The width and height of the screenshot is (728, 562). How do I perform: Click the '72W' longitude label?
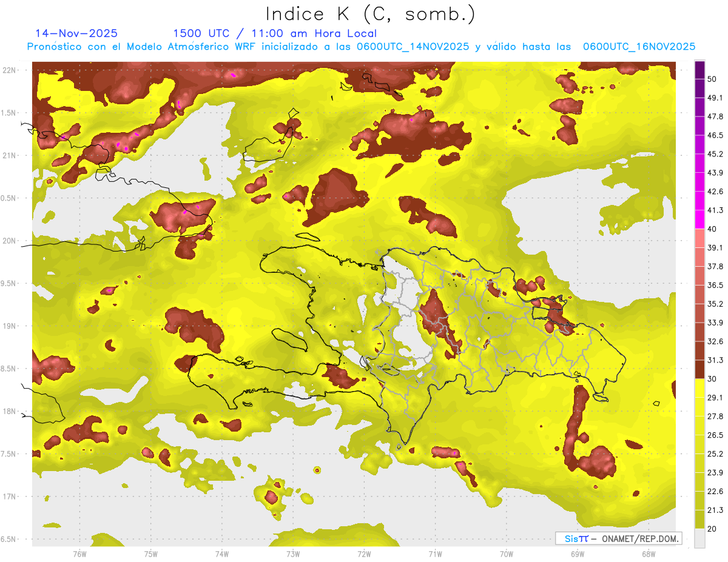(x=364, y=554)
